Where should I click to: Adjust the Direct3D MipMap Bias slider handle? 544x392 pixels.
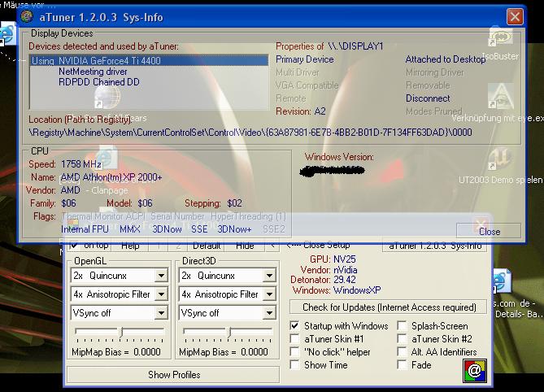pos(229,333)
